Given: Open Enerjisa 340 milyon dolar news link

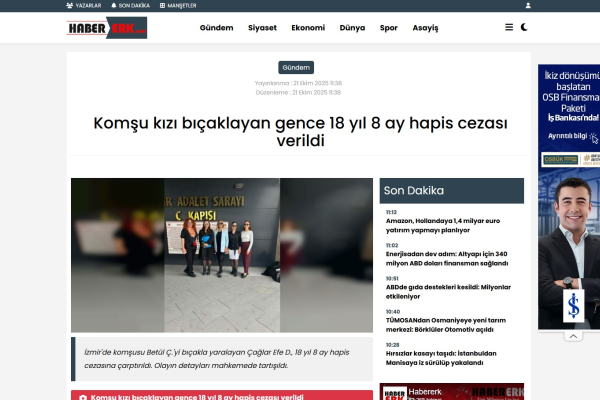Looking at the screenshot, I should 447,259.
